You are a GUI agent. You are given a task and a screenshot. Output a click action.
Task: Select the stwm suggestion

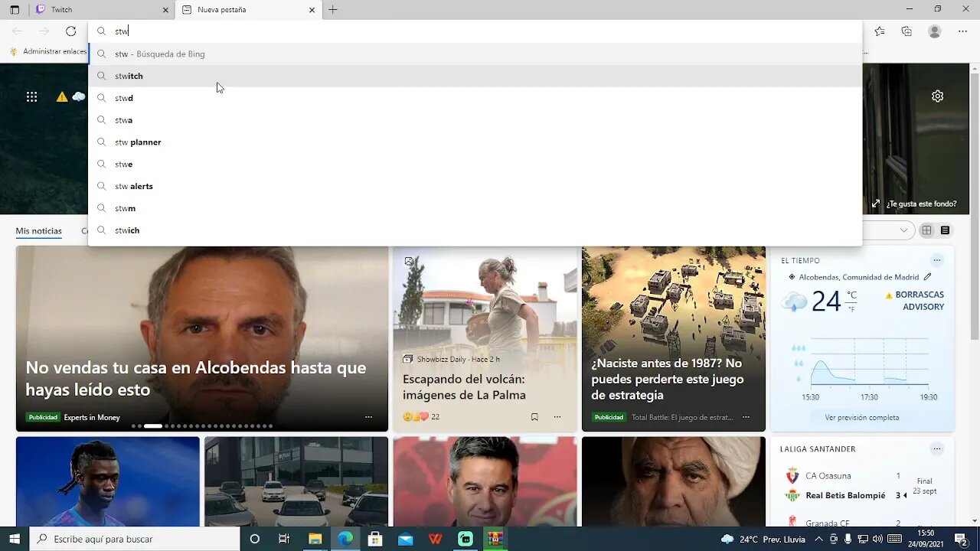click(475, 208)
